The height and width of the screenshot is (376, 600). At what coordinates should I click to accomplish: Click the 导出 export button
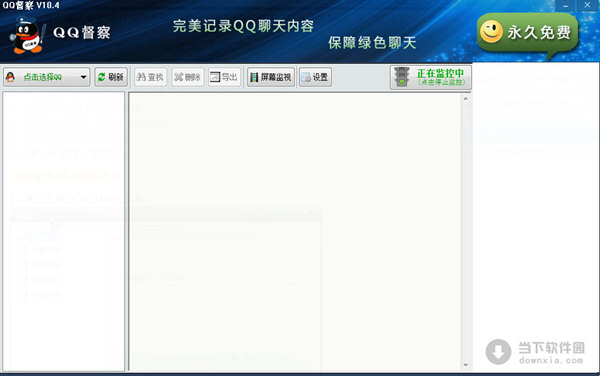[x=224, y=77]
